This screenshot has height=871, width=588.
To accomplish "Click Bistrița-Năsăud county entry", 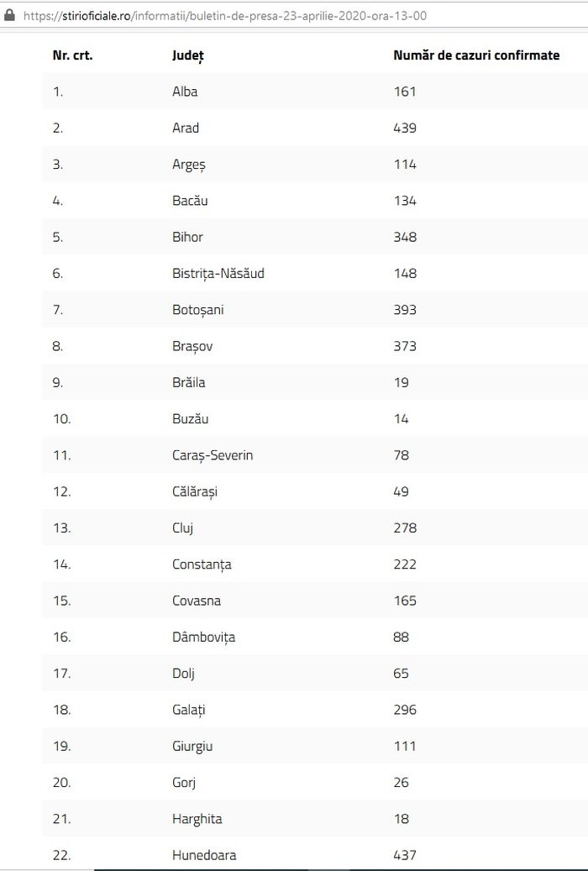I will click(218, 273).
